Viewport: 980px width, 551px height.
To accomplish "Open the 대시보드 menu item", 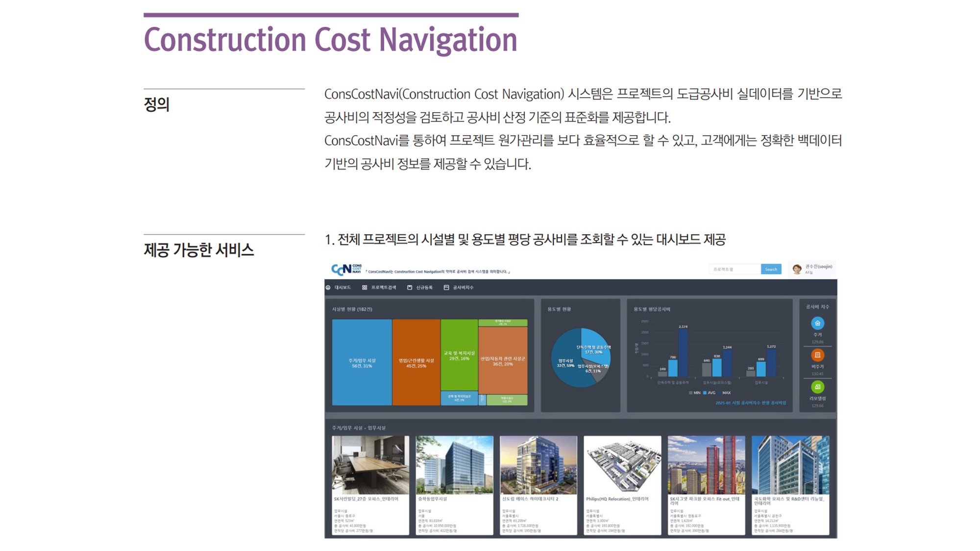I will tap(343, 287).
